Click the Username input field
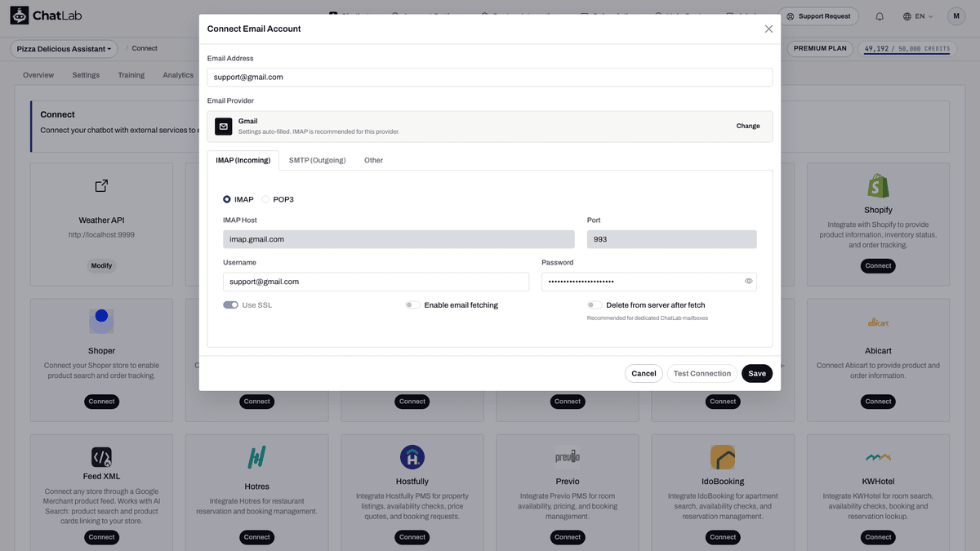Viewport: 980px width, 551px height. 376,282
